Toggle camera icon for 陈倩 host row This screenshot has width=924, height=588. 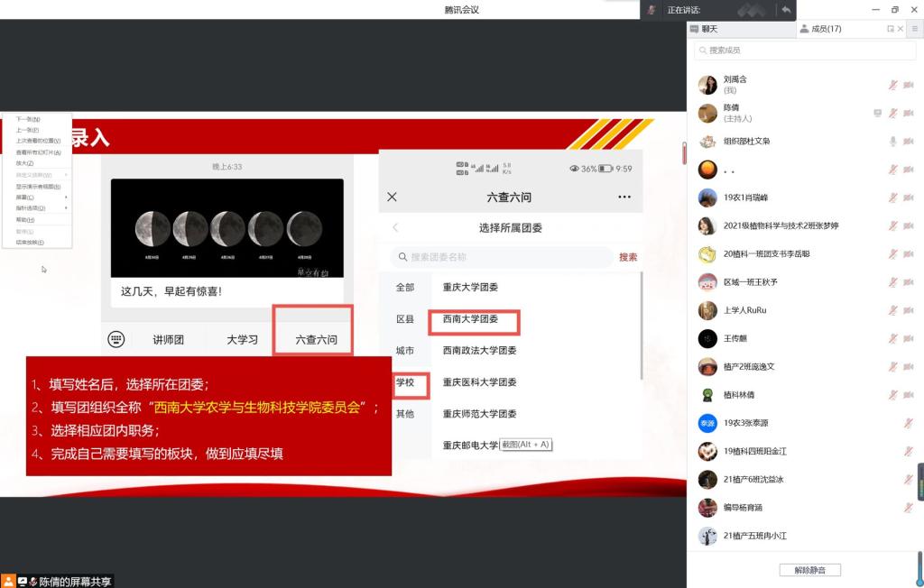[x=909, y=113]
